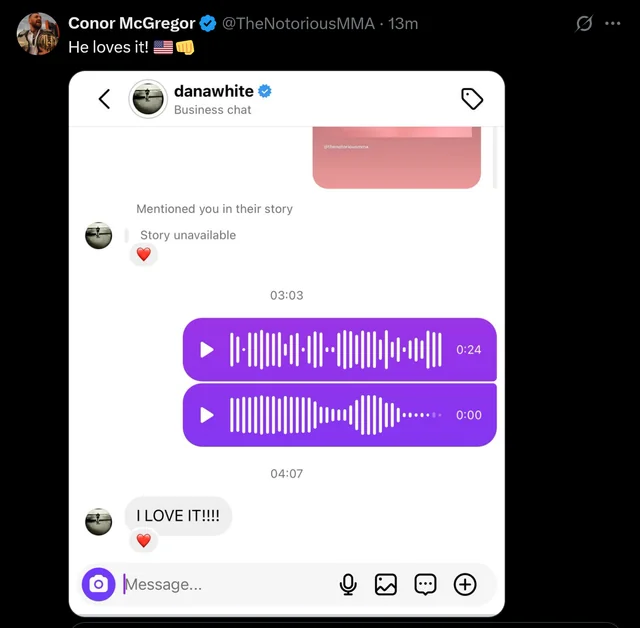
Task: Click the Conor McGregor display name
Action: [x=131, y=23]
